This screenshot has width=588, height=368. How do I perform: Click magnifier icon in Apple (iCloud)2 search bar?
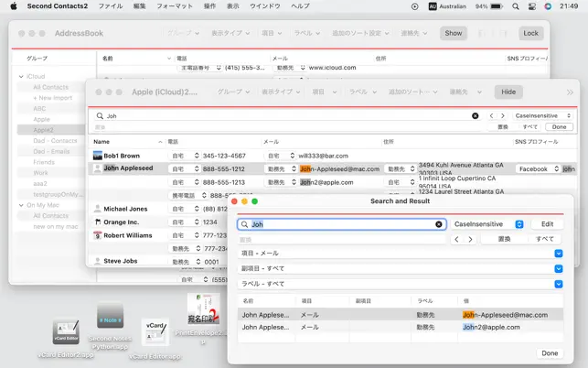(100, 115)
